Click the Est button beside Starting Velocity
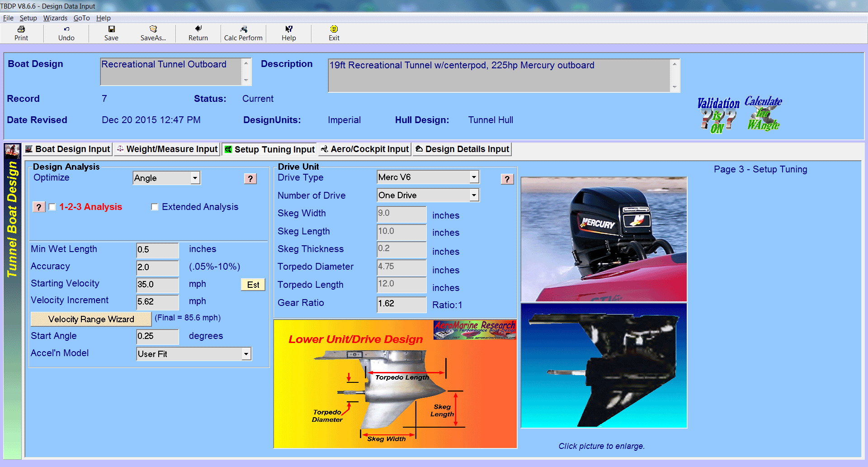 click(x=253, y=285)
